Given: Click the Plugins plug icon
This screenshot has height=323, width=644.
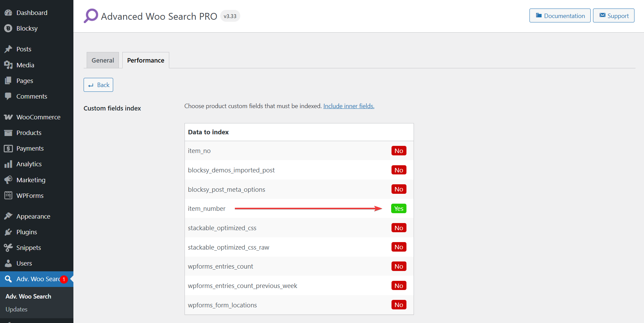Looking at the screenshot, I should [8, 232].
